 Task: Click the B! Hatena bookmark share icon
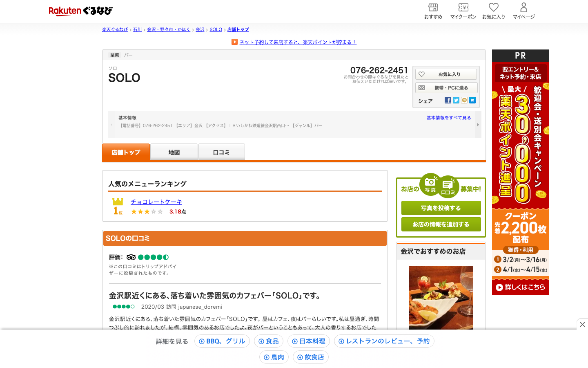point(472,100)
